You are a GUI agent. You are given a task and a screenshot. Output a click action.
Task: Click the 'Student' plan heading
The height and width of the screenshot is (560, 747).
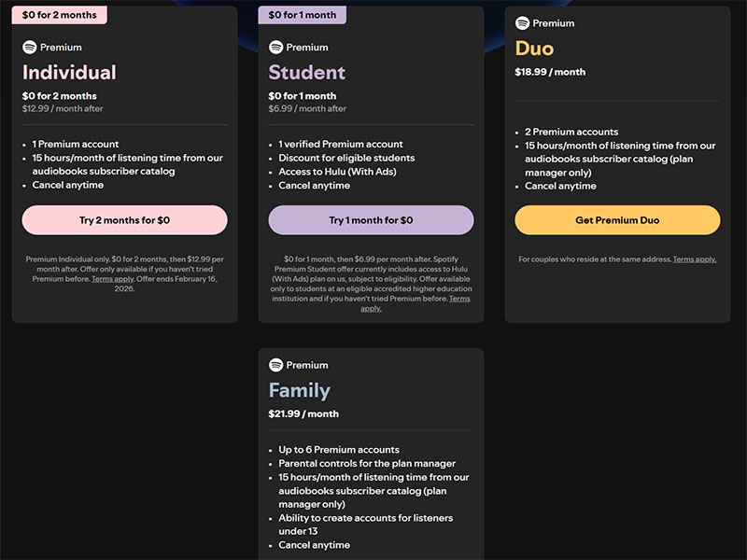click(x=307, y=73)
